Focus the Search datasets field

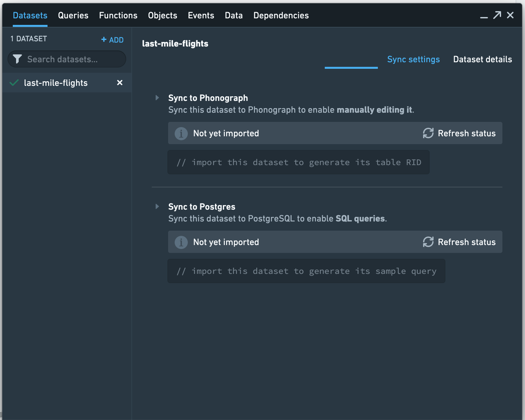[67, 59]
